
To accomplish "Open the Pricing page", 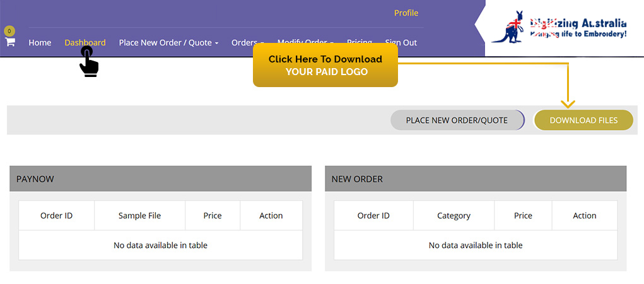I will pos(360,42).
